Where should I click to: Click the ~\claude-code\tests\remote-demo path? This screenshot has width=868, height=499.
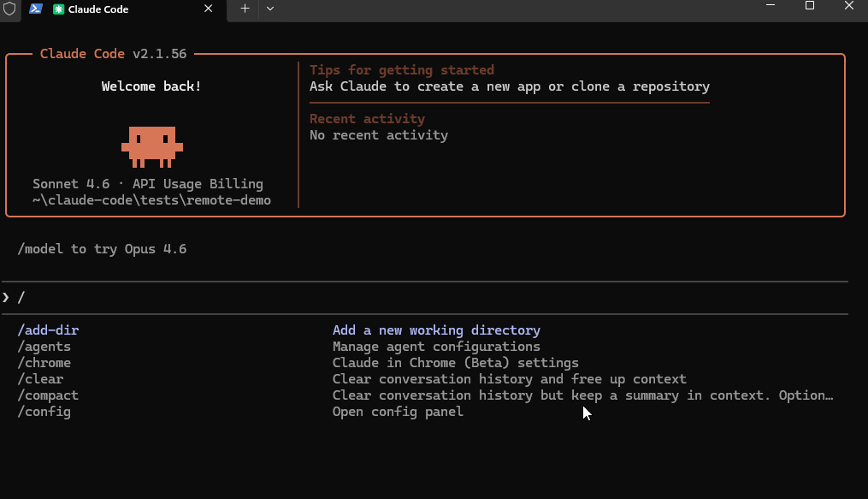click(151, 200)
